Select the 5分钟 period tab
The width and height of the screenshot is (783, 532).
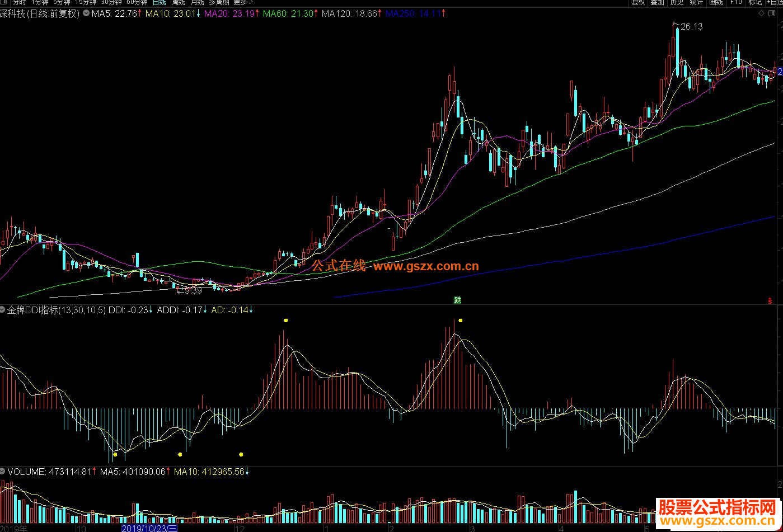pos(63,2)
